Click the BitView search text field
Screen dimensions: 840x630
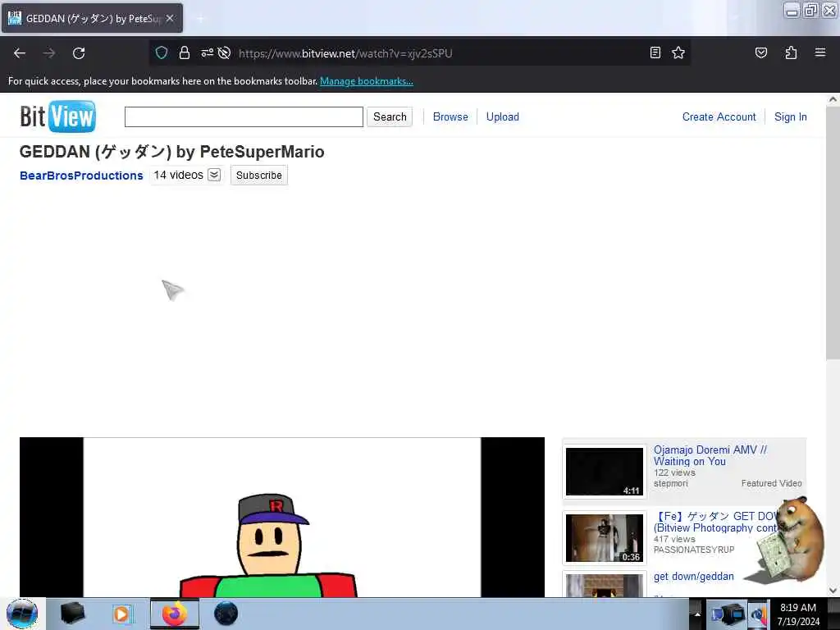pos(244,116)
